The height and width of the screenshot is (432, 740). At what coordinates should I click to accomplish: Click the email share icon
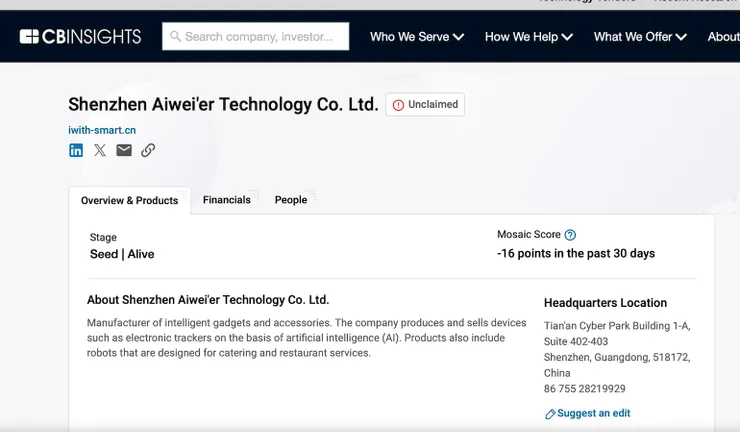(124, 150)
